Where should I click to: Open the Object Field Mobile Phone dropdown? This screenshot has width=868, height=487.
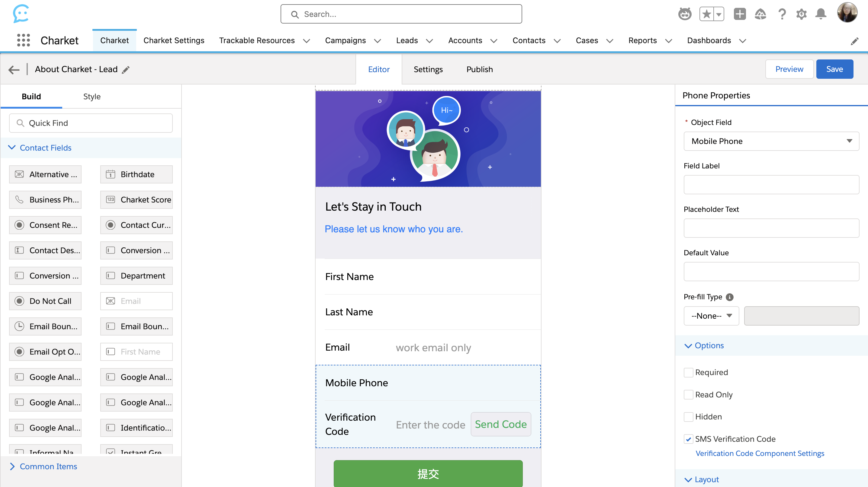771,141
